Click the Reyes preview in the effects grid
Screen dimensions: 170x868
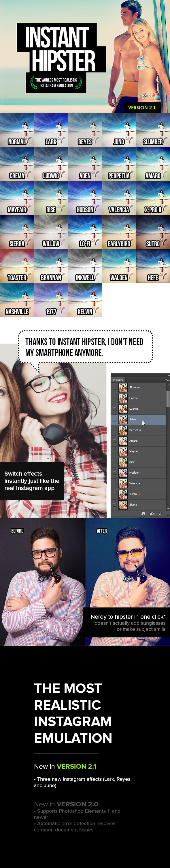(85, 130)
